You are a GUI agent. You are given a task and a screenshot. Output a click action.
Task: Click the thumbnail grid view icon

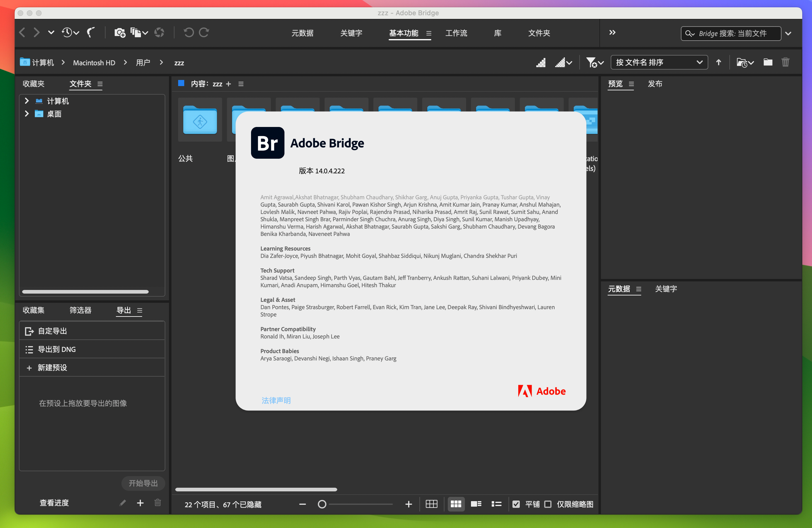(455, 504)
